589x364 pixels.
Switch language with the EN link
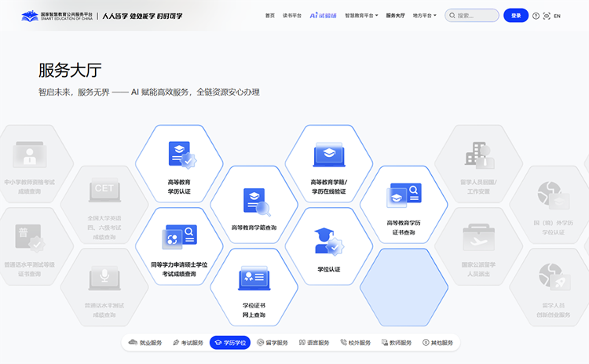(x=557, y=16)
